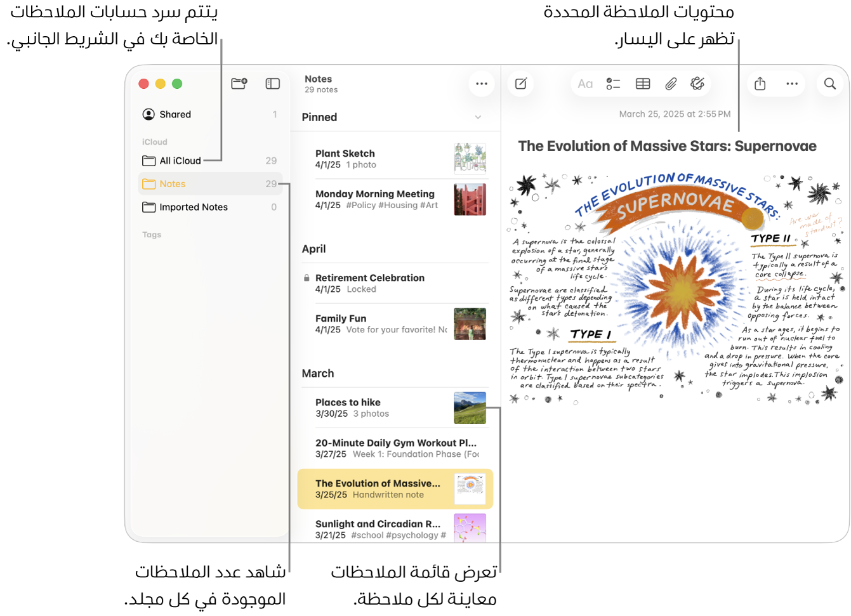This screenshot has width=851, height=616.
Task: Open the locked Retirement Celebration note
Action: pyautogui.click(x=395, y=283)
